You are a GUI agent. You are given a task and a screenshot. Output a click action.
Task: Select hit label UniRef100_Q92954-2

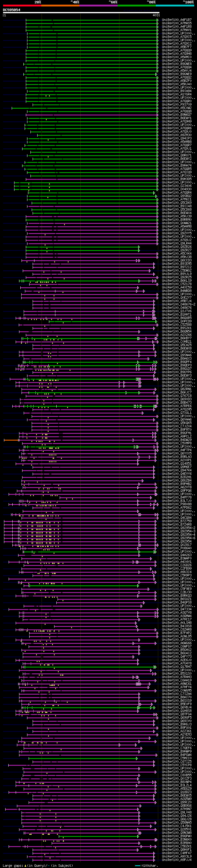click(x=179, y=528)
